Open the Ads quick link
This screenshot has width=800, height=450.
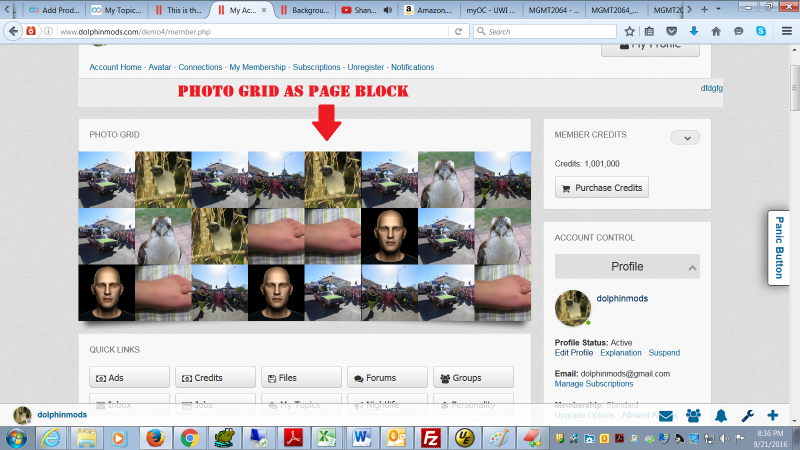129,378
